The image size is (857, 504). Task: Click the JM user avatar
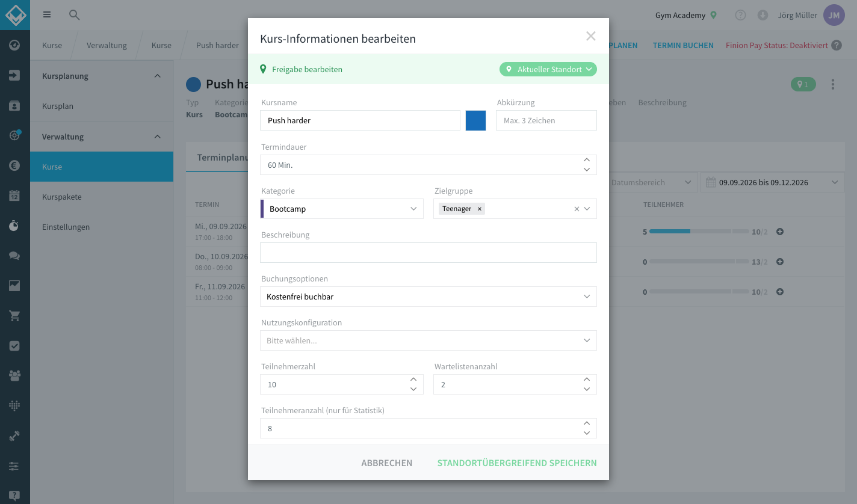[834, 15]
